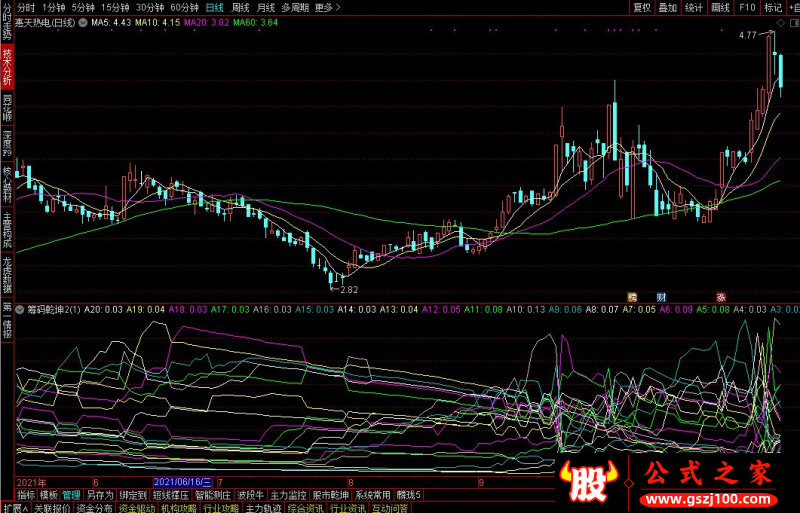This screenshot has height=513, width=800.
Task: Click the MA20: 3.82 label
Action: point(206,22)
